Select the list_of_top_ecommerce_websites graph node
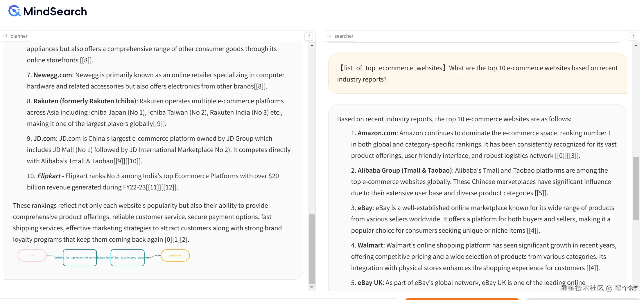Viewport: 644px width, 300px height. [128, 258]
